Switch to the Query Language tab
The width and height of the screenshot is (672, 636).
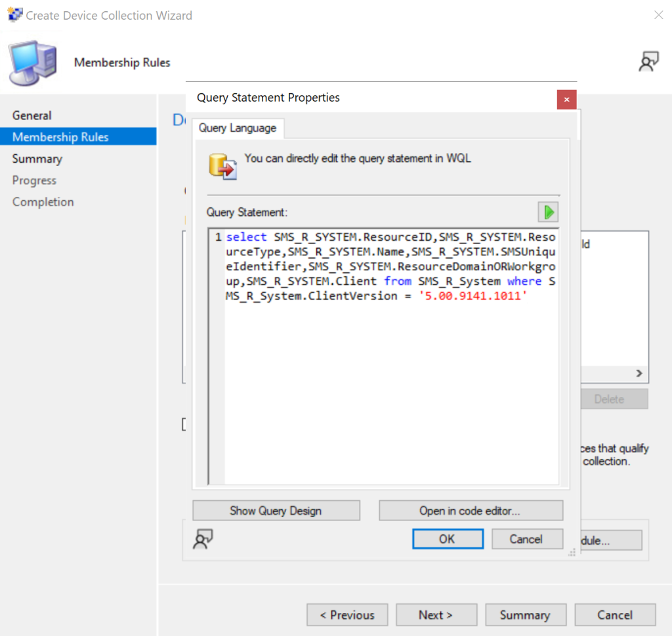coord(238,128)
